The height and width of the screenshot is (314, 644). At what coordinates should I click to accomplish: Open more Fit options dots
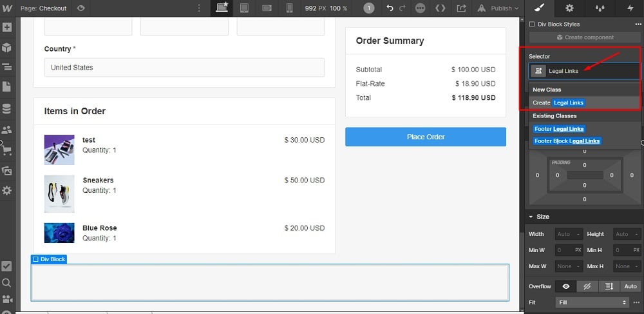637,302
